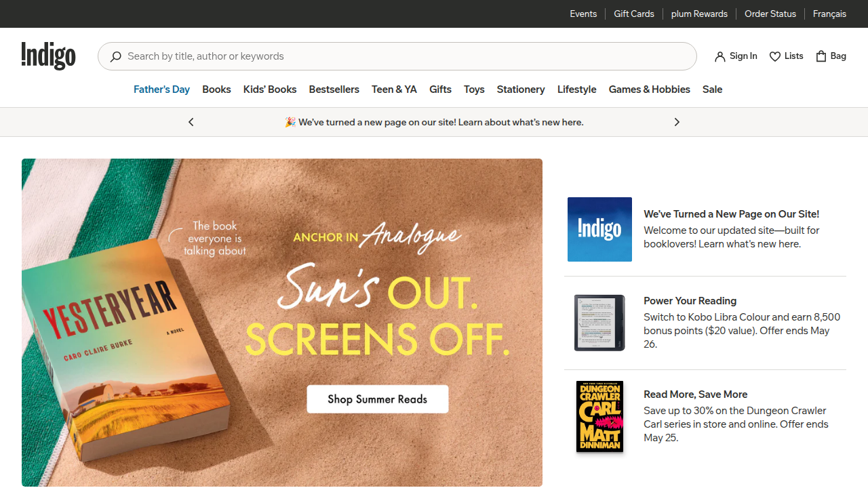Click the Bag text label
The width and height of the screenshot is (868, 488).
838,56
